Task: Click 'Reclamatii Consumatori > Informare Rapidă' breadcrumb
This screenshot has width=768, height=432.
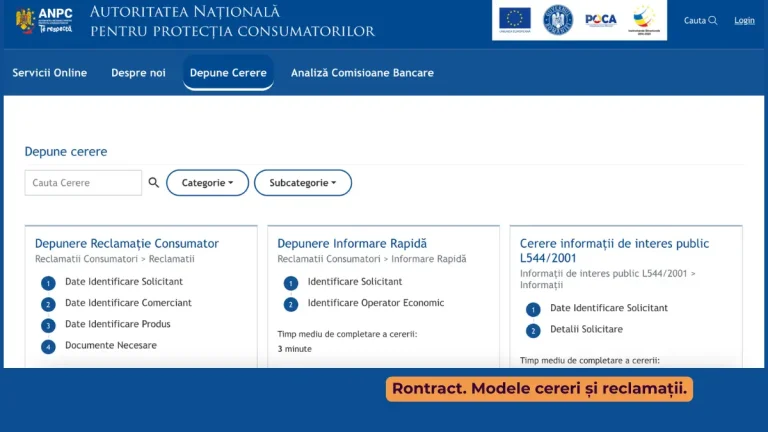Action: pos(372,259)
